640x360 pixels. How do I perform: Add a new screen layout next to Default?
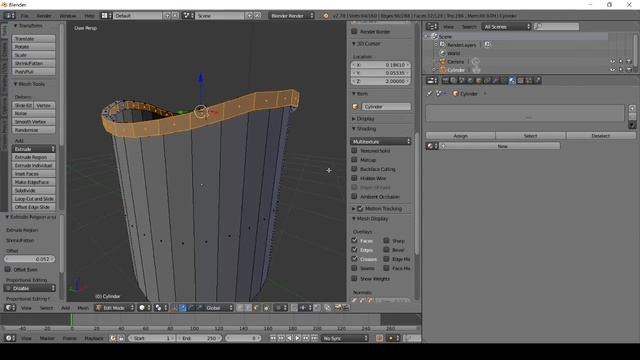(167, 16)
